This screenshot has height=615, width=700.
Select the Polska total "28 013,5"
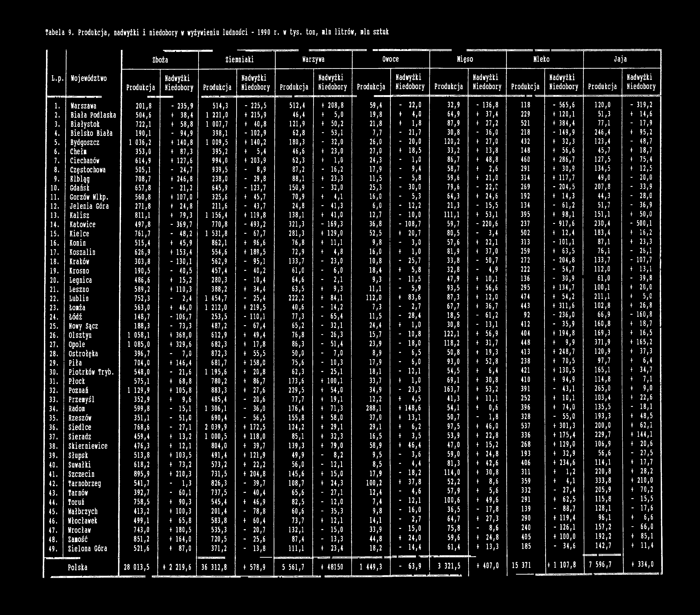(137, 567)
